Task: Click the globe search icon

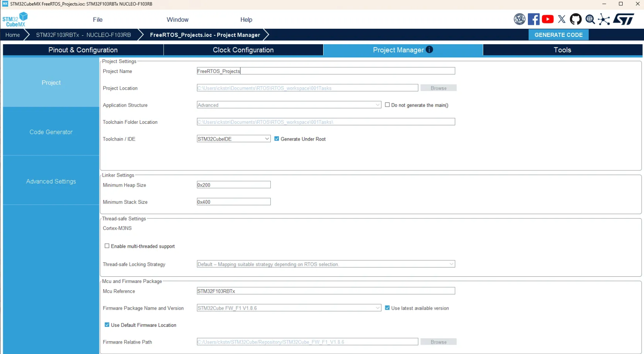Action: click(590, 19)
